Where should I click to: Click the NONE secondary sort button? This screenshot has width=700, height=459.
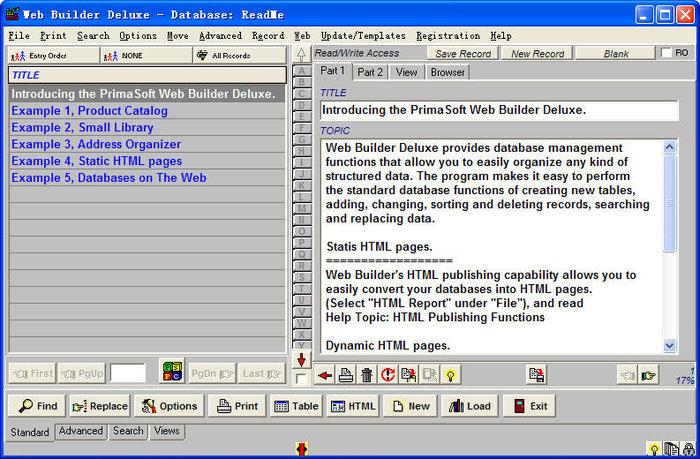[x=147, y=56]
